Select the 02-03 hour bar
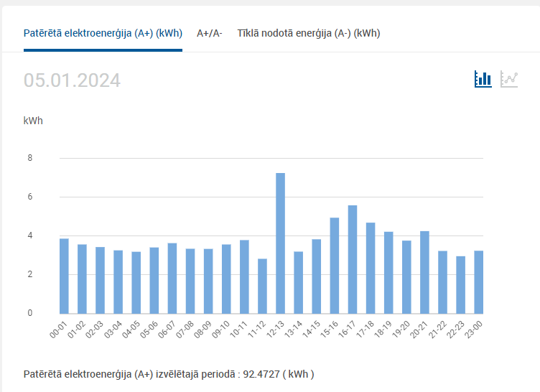540x392 pixels. pyautogui.click(x=101, y=281)
